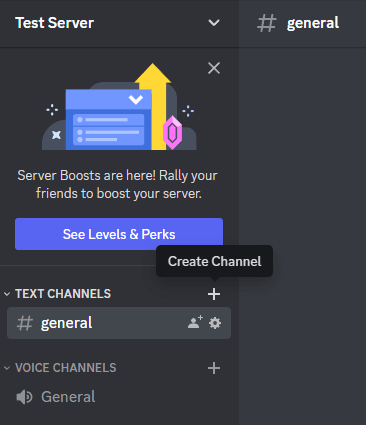Open the general channel settings gear
The height and width of the screenshot is (425, 366).
(x=215, y=323)
